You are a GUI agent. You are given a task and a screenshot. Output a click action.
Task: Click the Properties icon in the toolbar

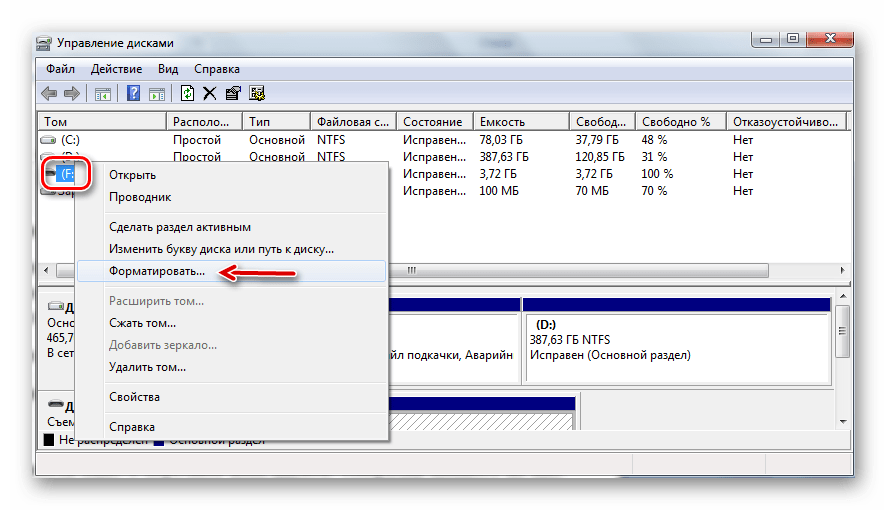pyautogui.click(x=233, y=94)
